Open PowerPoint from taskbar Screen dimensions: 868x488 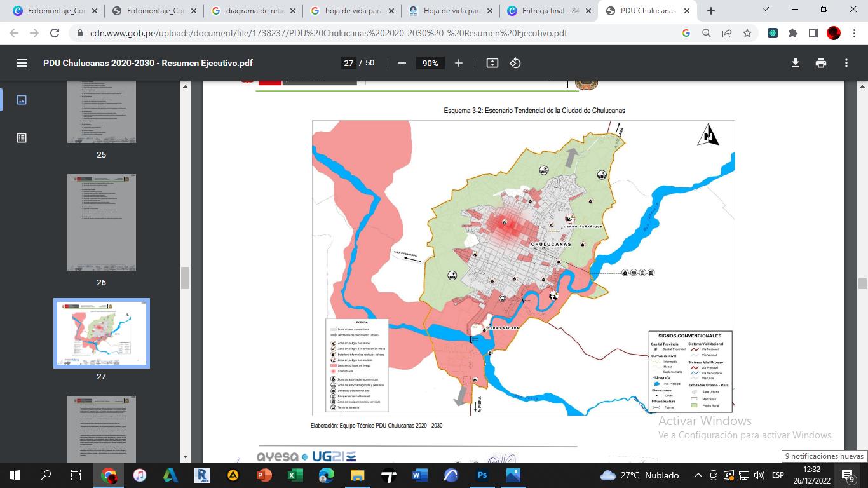[264, 475]
